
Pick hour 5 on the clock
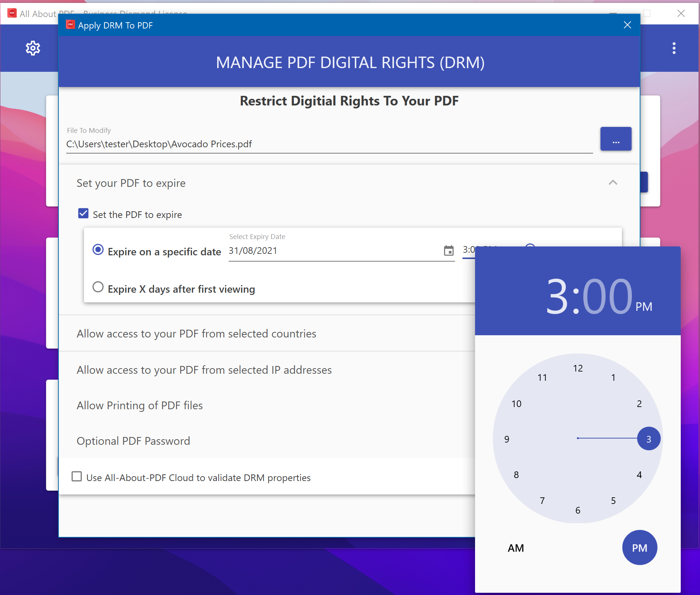click(x=613, y=501)
